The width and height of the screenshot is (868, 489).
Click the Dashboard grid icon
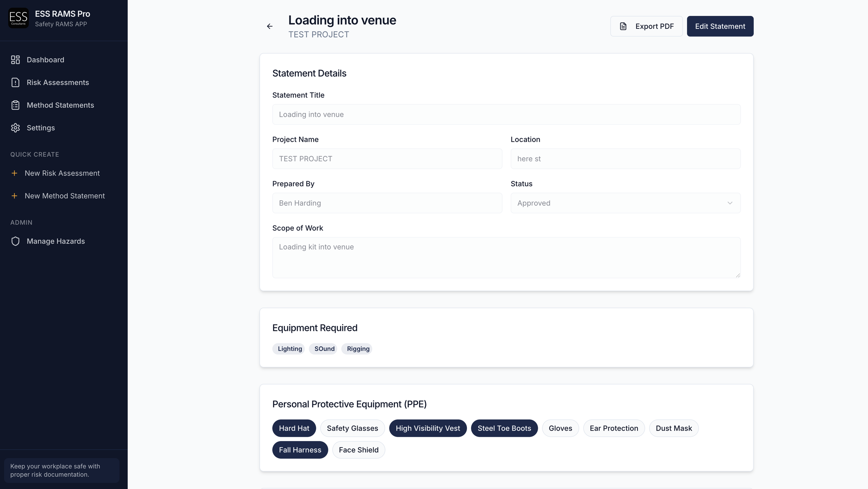tap(15, 60)
